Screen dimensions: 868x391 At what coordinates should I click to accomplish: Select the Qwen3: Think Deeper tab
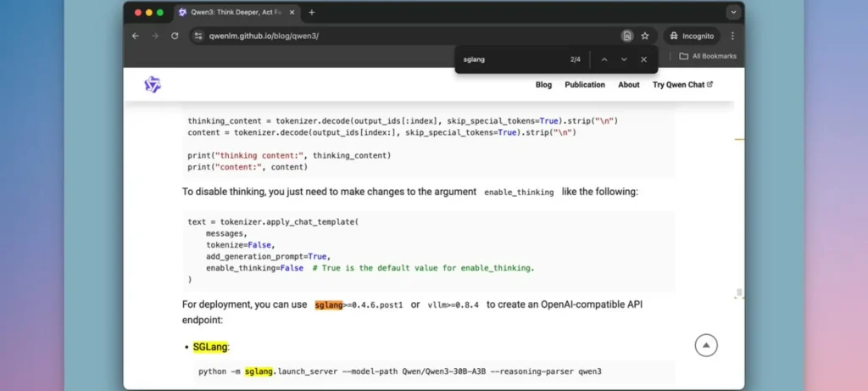coord(237,12)
